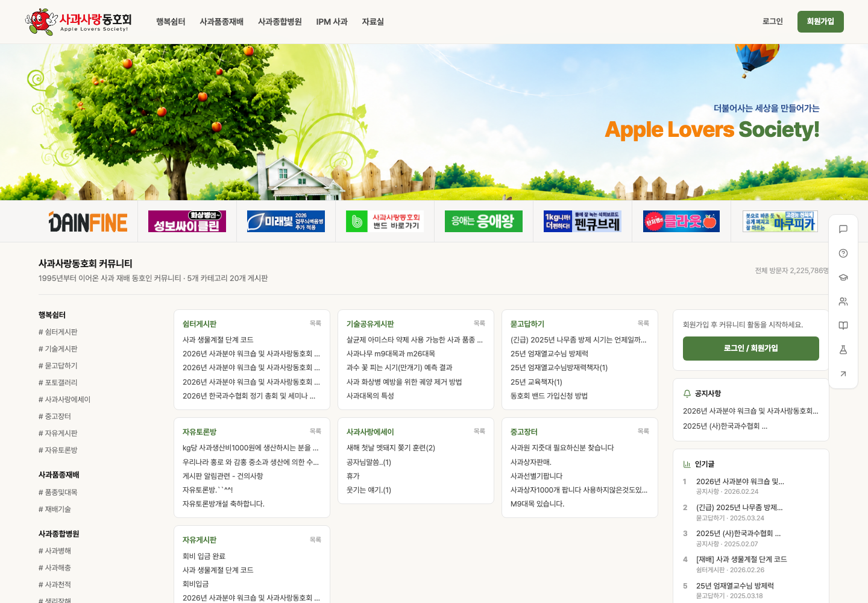Image resolution: width=868 pixels, height=603 pixels.
Task: Open post '회비 입금 완료' in 자유게시판
Action: click(204, 557)
